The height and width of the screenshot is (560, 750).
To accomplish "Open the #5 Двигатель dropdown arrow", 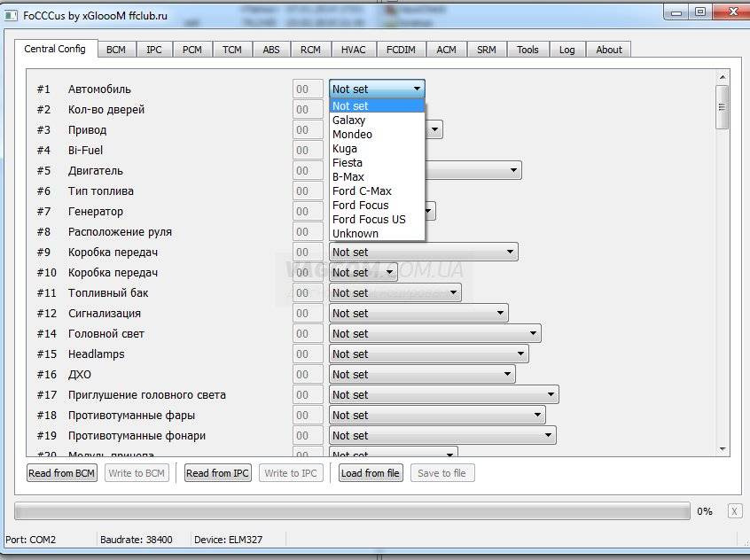I will [513, 170].
